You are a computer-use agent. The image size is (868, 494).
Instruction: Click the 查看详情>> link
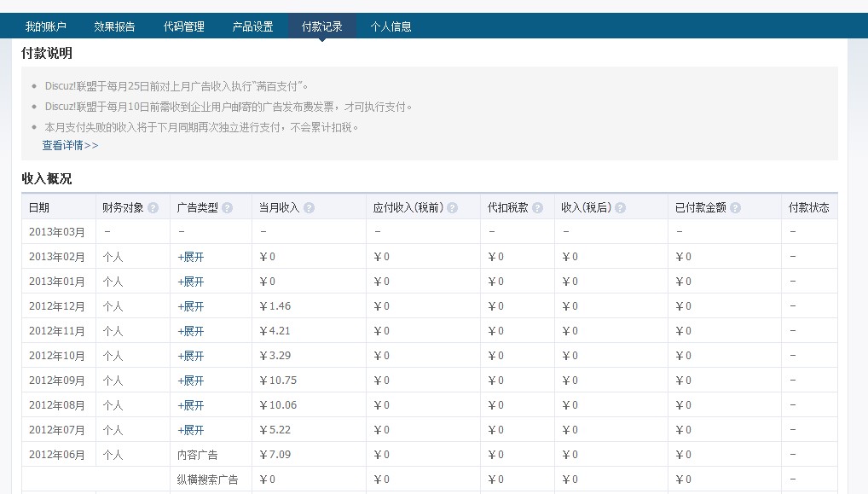(71, 145)
